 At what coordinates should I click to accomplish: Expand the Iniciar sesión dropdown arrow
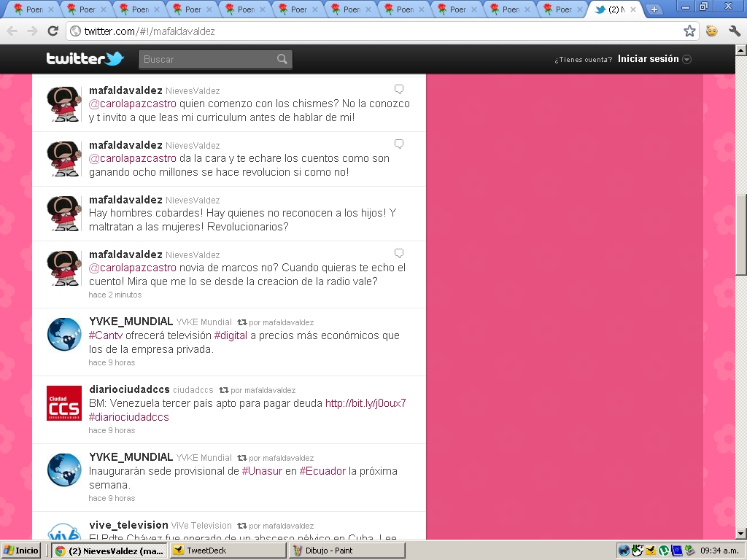[687, 60]
